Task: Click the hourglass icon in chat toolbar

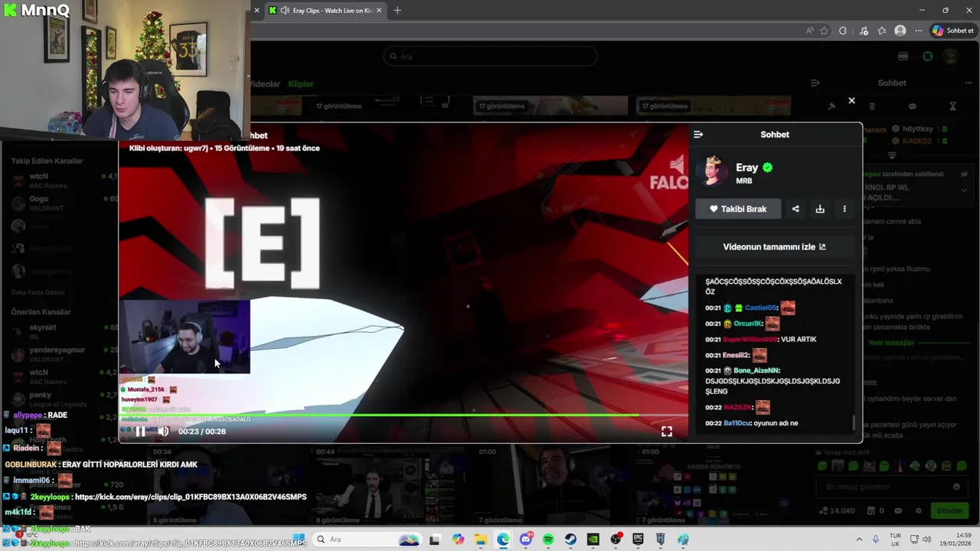Action: coord(952,106)
